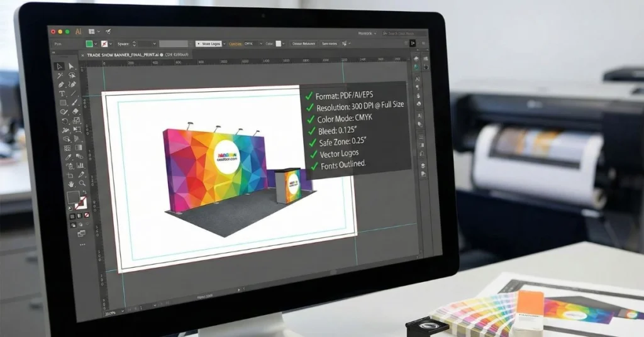Select the Paintbrush tool
This screenshot has height=337, width=644.
point(74,102)
